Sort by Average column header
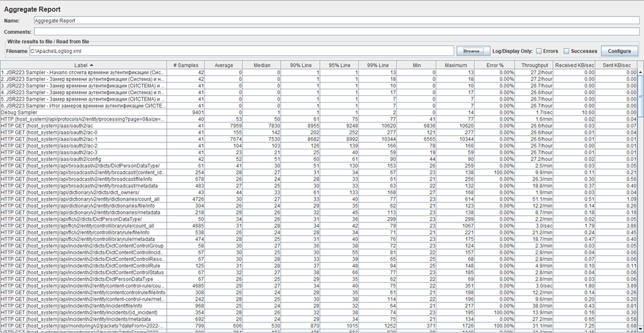The width and height of the screenshot is (644, 333). pyautogui.click(x=223, y=65)
